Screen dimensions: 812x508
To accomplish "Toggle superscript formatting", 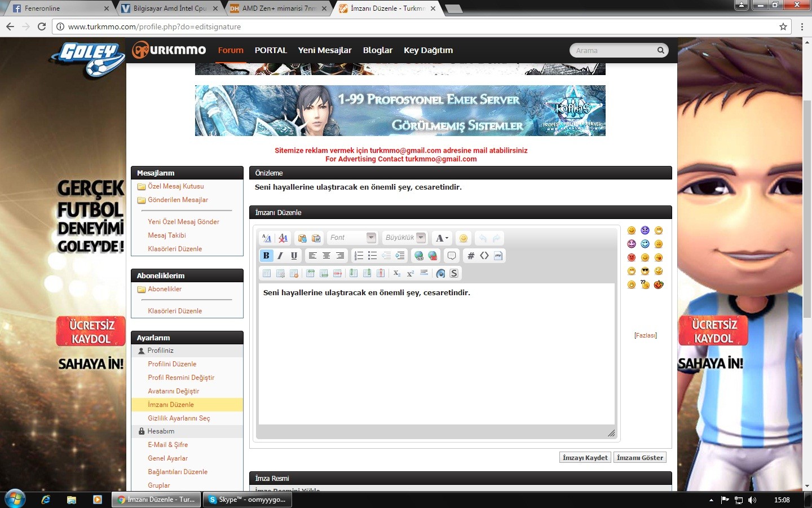I will click(x=411, y=273).
